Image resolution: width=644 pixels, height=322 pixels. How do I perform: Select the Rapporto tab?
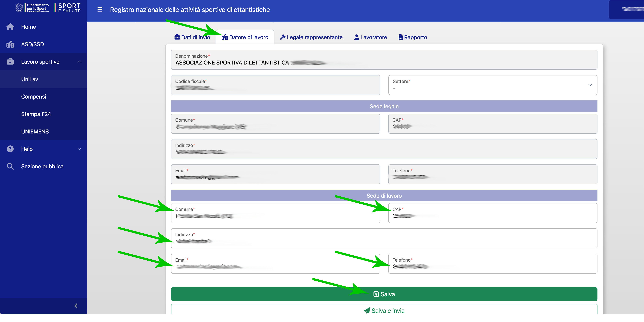(x=413, y=37)
